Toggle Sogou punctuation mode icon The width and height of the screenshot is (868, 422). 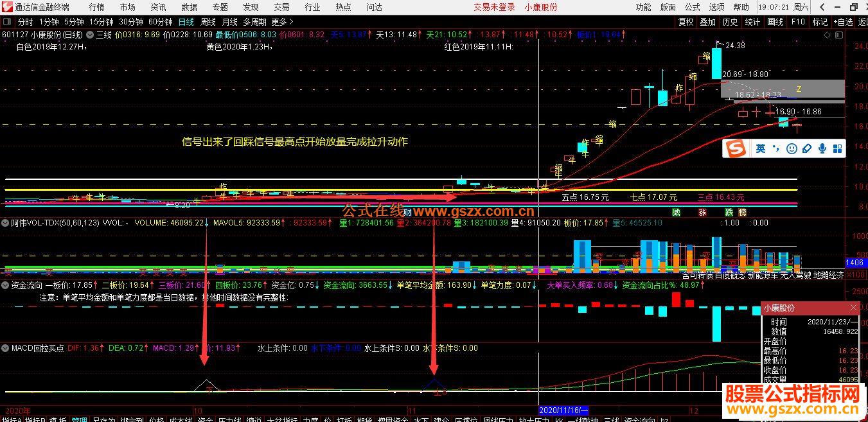pos(775,149)
